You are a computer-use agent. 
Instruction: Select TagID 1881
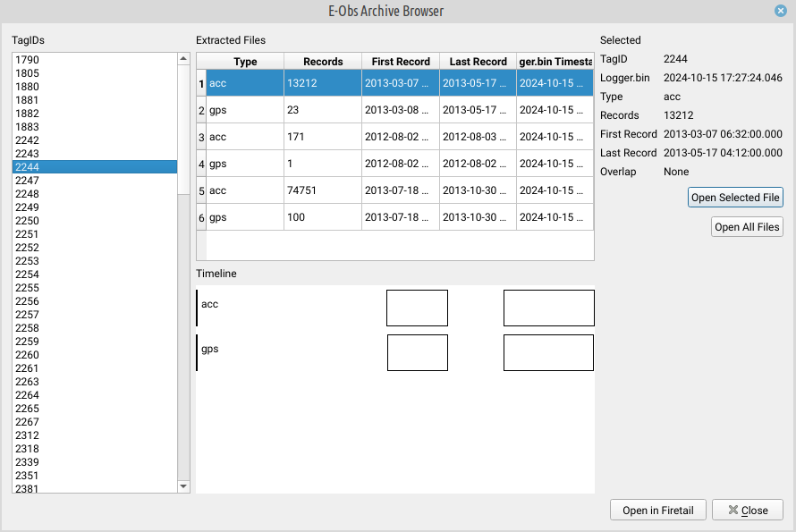(x=95, y=100)
